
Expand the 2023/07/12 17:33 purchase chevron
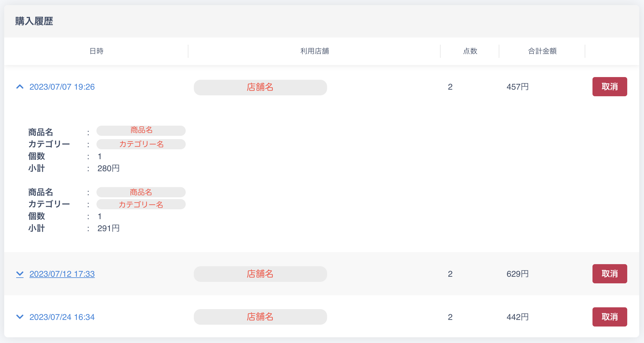click(x=20, y=274)
